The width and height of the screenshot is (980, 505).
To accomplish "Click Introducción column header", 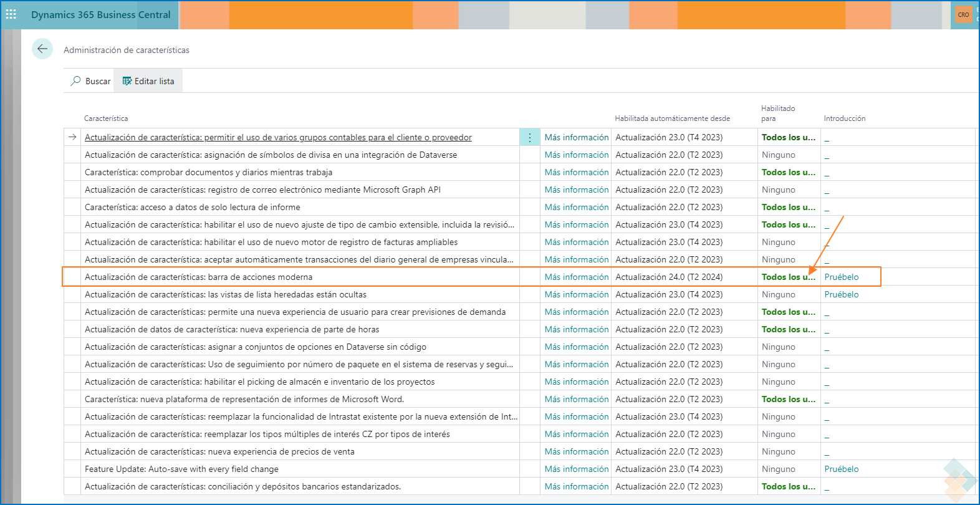I will 845,118.
